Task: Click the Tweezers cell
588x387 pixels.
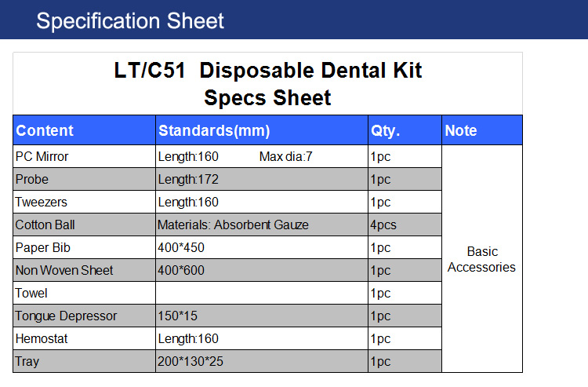Action: (85, 202)
